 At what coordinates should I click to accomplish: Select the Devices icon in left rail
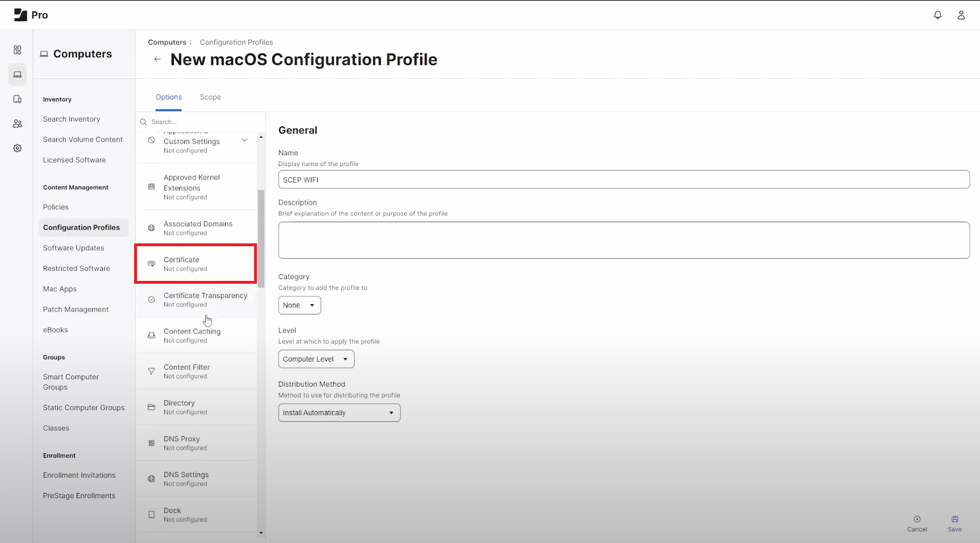[x=18, y=100]
